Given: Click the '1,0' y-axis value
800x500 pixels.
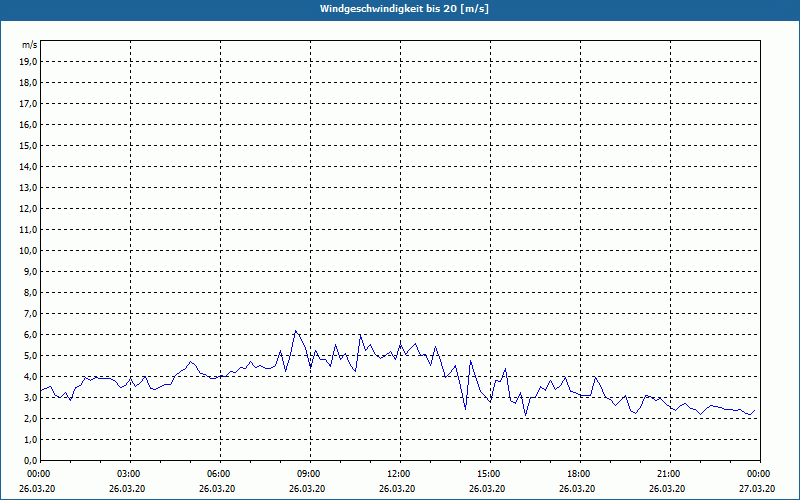Looking at the screenshot, I should (30, 440).
